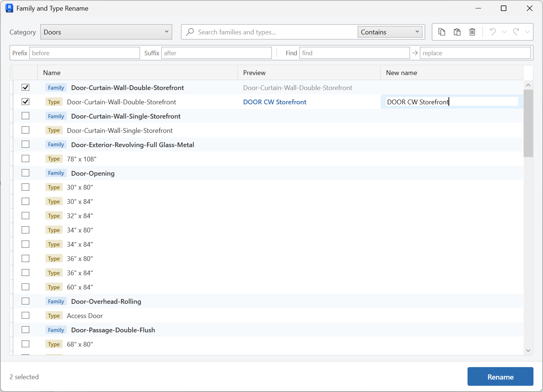Viewport: 543px width, 392px height.
Task: Click the blue DOOR CW Storefront preview text
Action: tap(275, 102)
